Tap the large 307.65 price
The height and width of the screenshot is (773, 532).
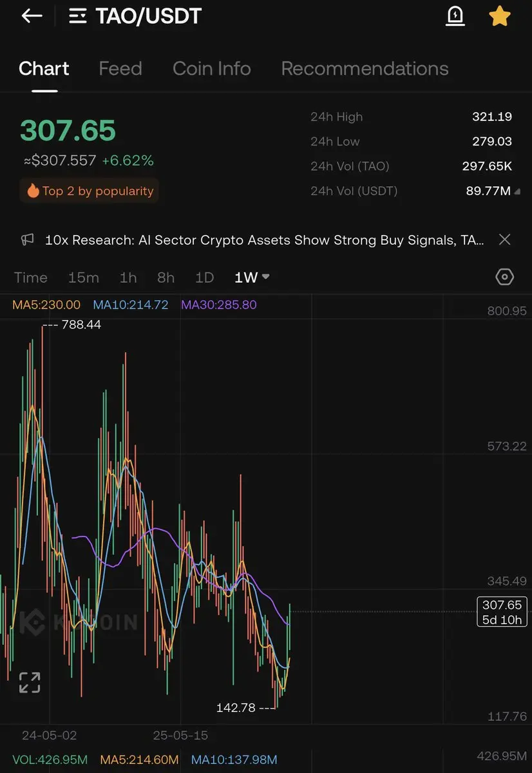(68, 131)
